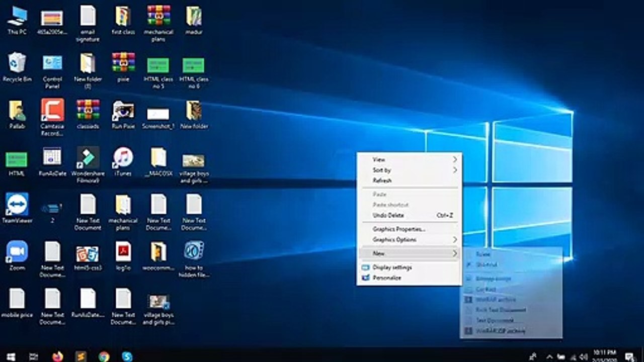Open the Windows Start menu
Image resolution: width=644 pixels, height=362 pixels.
coord(11,356)
